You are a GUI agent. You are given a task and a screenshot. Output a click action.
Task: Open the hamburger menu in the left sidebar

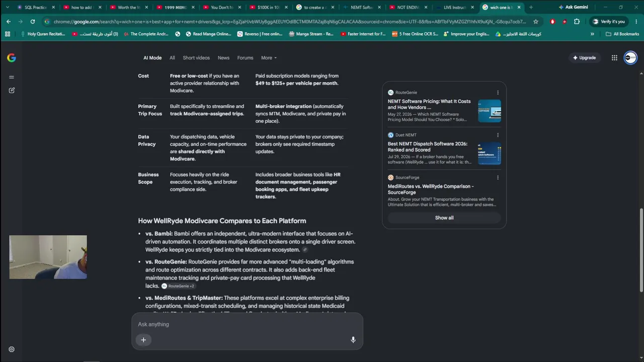pos(12,77)
